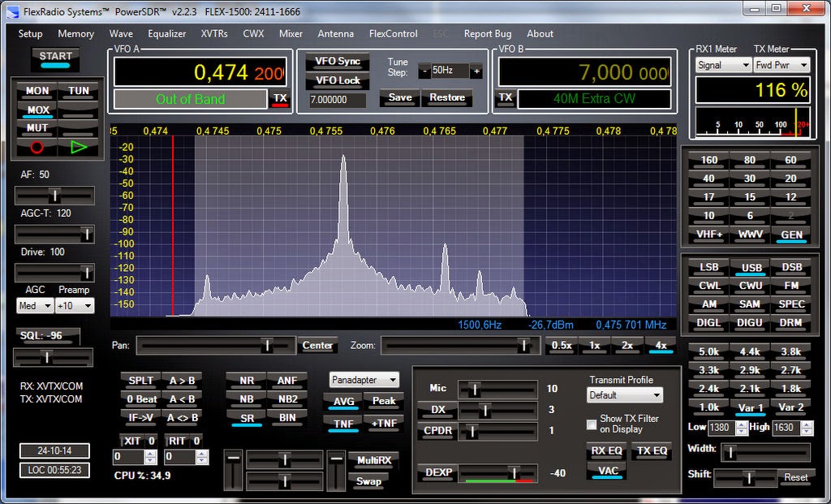Open the Mixer menu

[291, 33]
